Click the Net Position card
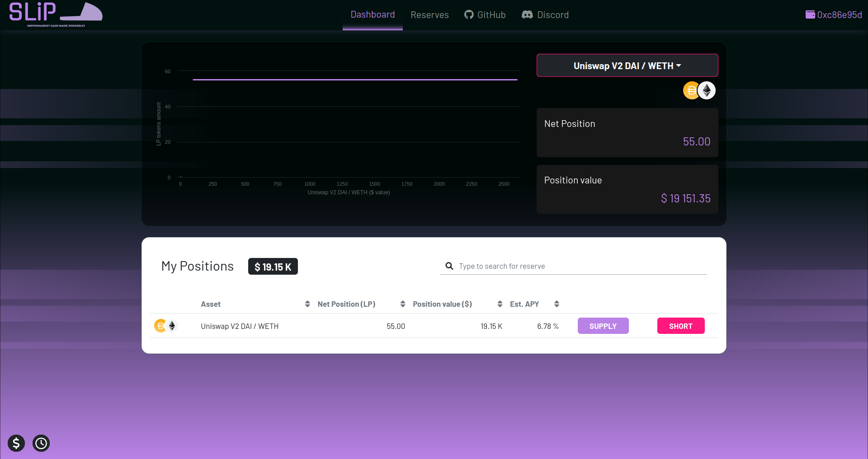This screenshot has width=868, height=459. point(627,132)
